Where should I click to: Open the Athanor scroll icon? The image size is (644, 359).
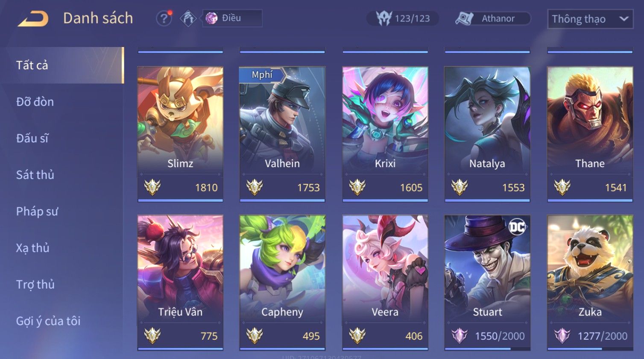[464, 18]
